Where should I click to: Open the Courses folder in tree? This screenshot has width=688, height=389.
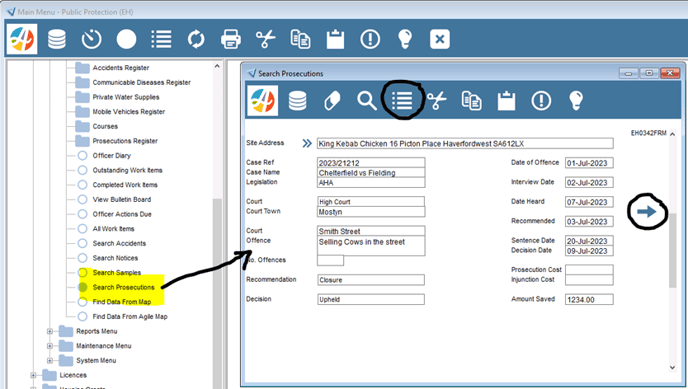click(x=105, y=126)
